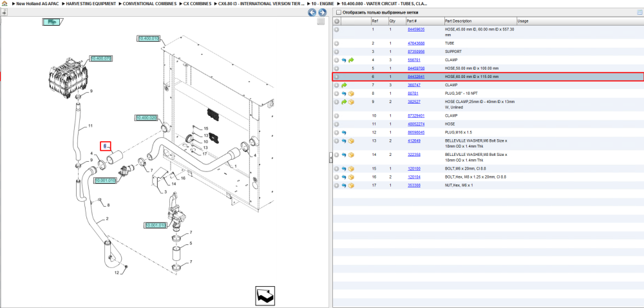The width and height of the screenshot is (644, 308).
Task: Sort table by Part # column header
Action: pyautogui.click(x=412, y=21)
